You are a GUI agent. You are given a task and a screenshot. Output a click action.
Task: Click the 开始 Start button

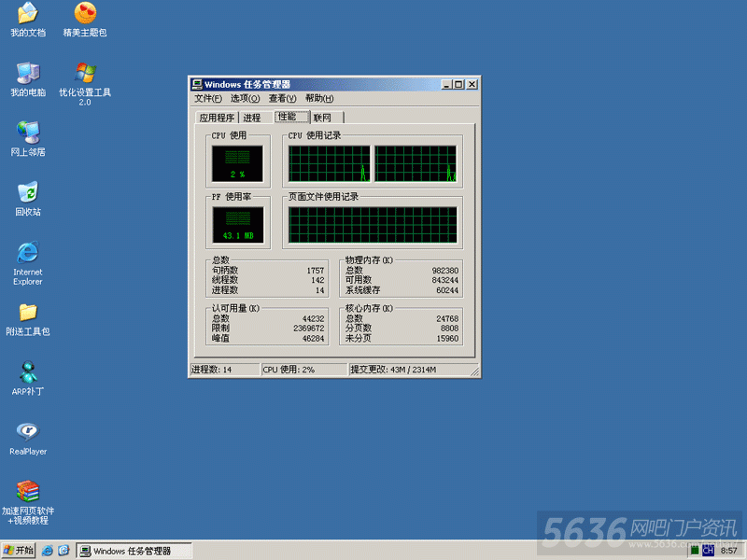point(18,551)
